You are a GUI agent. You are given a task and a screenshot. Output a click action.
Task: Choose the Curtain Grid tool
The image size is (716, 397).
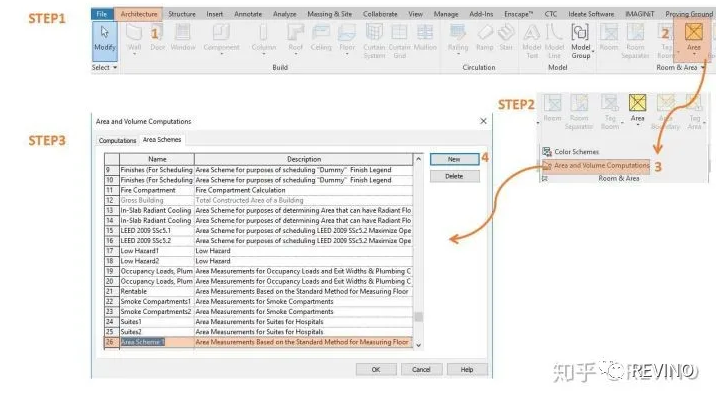click(x=400, y=41)
